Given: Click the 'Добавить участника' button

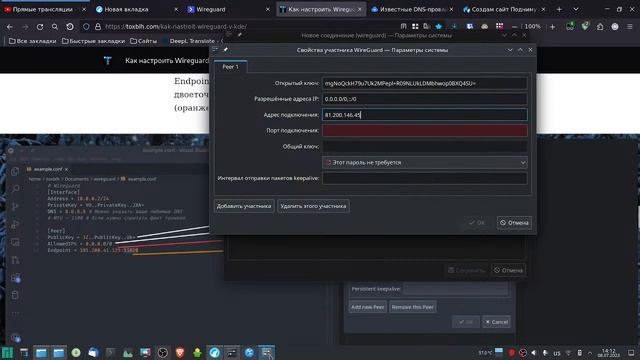Looking at the screenshot, I should point(244,206).
